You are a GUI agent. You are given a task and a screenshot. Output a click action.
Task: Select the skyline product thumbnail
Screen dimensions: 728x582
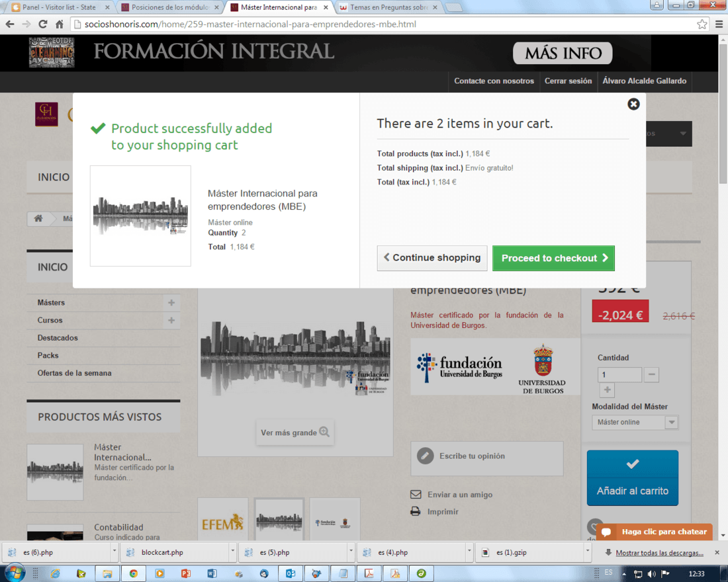(279, 520)
